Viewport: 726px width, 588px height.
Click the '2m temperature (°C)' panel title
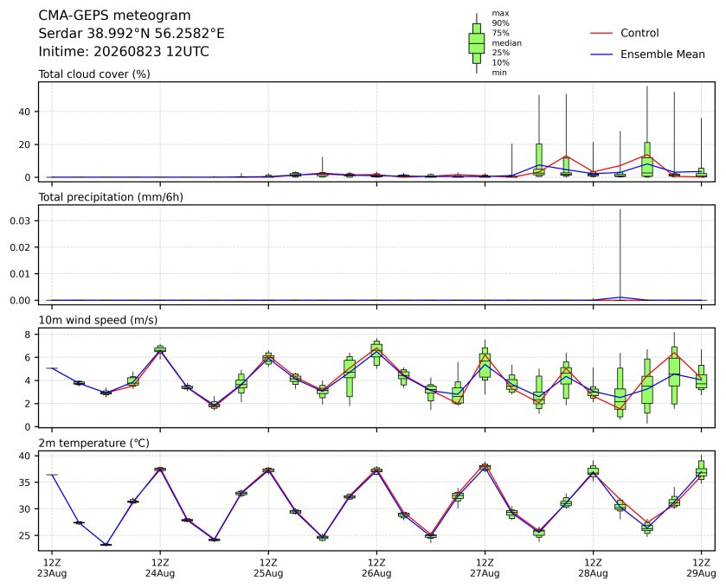[93, 444]
